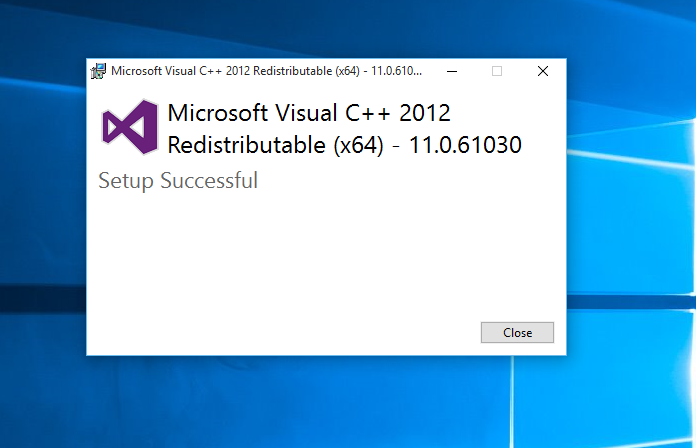Click the 'Microsoft Visual C++ 2012' heading
This screenshot has width=696, height=448.
click(309, 113)
